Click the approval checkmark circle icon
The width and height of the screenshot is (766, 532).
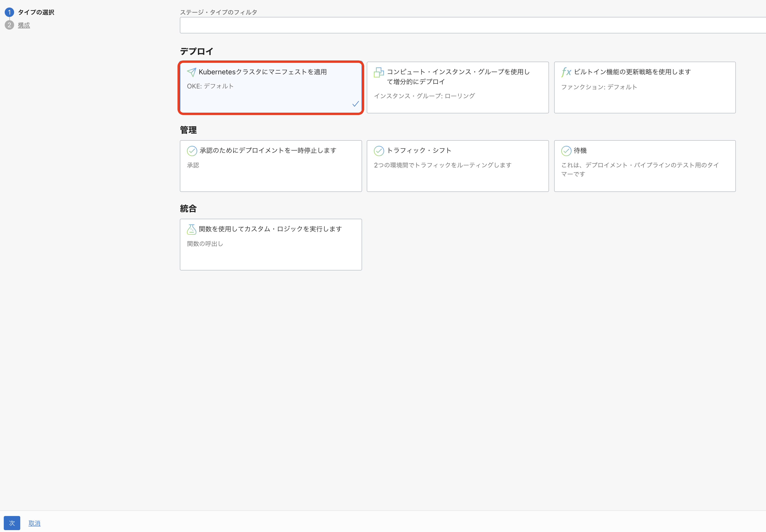pyautogui.click(x=192, y=151)
